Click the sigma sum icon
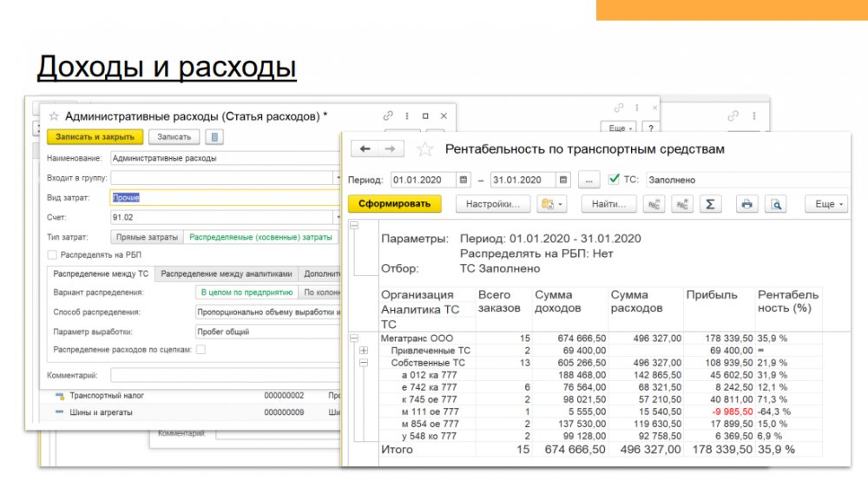The height and width of the screenshot is (487, 868). (x=710, y=204)
